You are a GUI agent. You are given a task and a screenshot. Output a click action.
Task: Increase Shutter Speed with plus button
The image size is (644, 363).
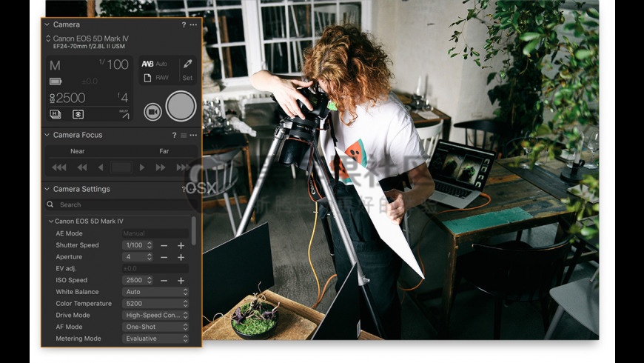(x=181, y=245)
